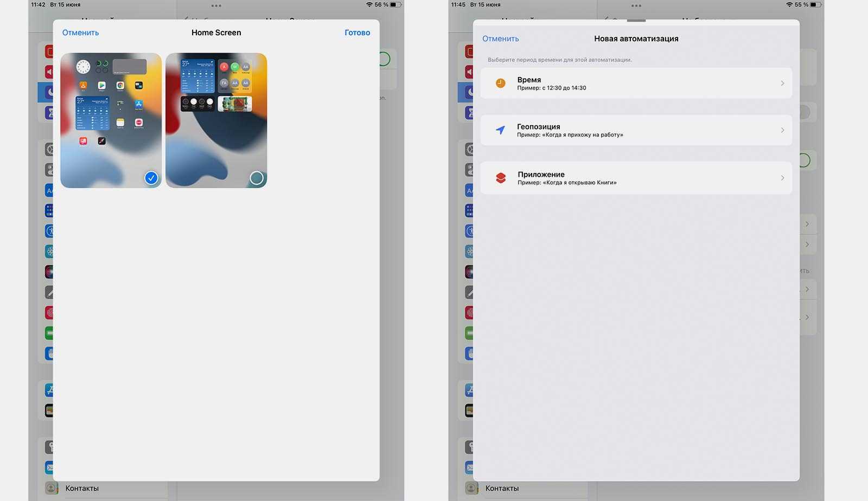Tap the red stacked layers icon for Приложение
Viewport: 868px width, 501px height.
click(x=501, y=178)
